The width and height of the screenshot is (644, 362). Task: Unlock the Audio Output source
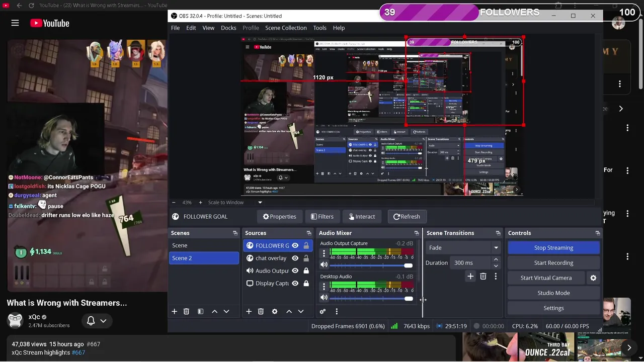(x=306, y=270)
